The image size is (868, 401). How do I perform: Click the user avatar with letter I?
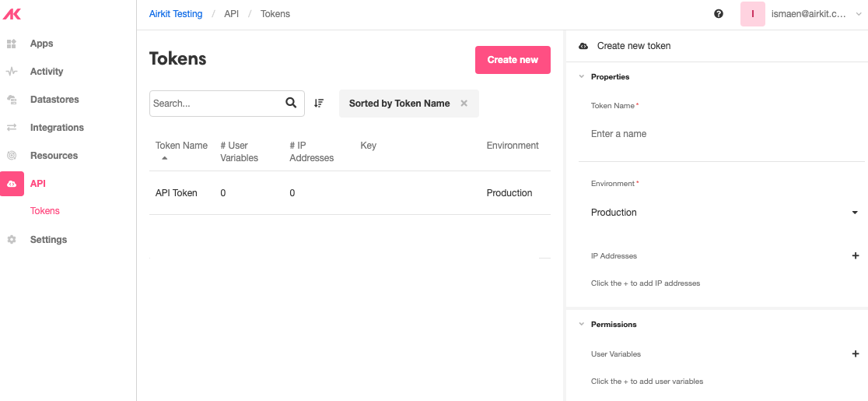pyautogui.click(x=753, y=14)
